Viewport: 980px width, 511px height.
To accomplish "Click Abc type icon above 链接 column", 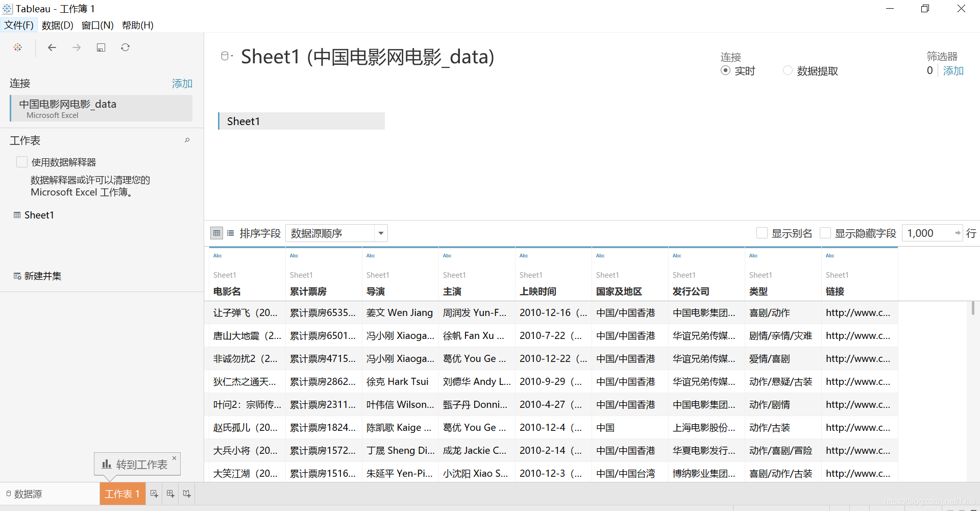I will click(x=830, y=256).
